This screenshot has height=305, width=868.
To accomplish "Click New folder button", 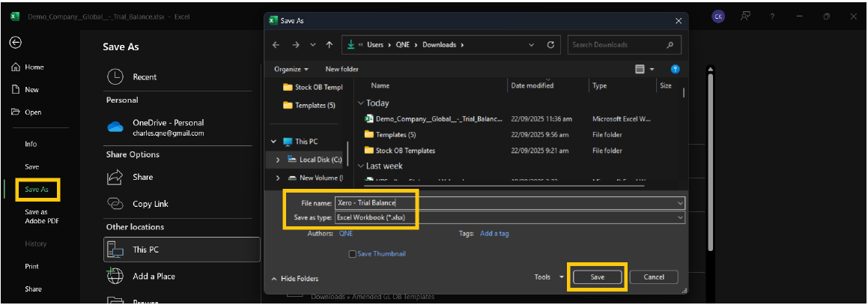I will pos(342,69).
